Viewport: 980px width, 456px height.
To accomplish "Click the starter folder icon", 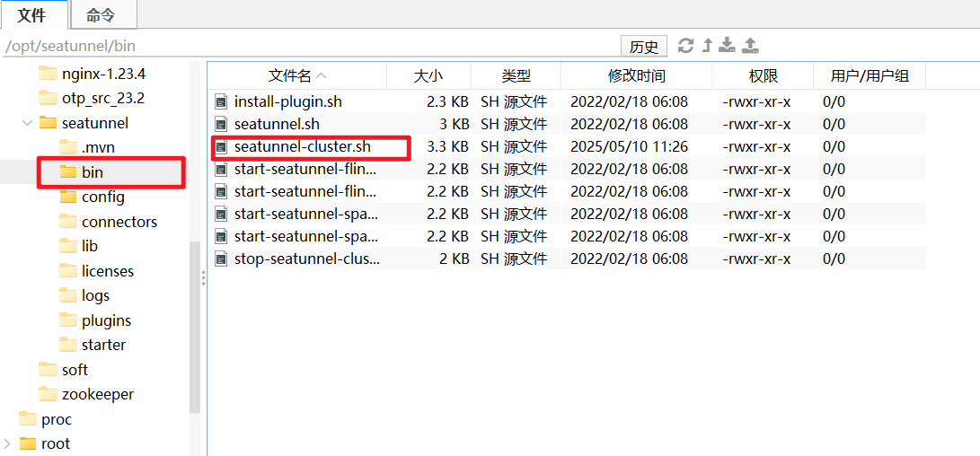I will pyautogui.click(x=68, y=345).
